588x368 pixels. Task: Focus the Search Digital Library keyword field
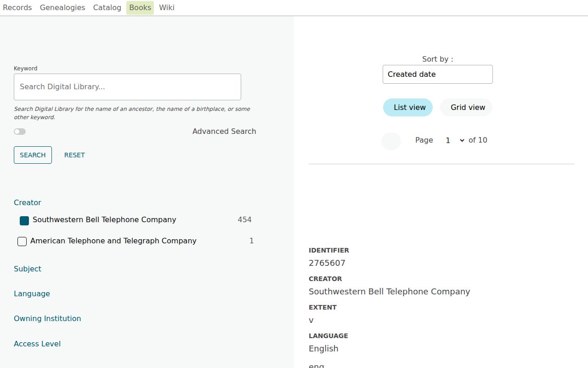tap(127, 87)
